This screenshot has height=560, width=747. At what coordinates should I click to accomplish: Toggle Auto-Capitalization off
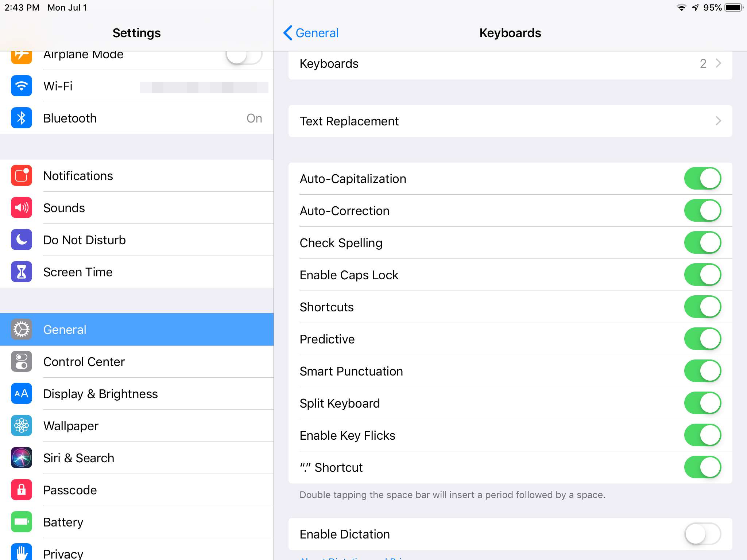point(703,179)
